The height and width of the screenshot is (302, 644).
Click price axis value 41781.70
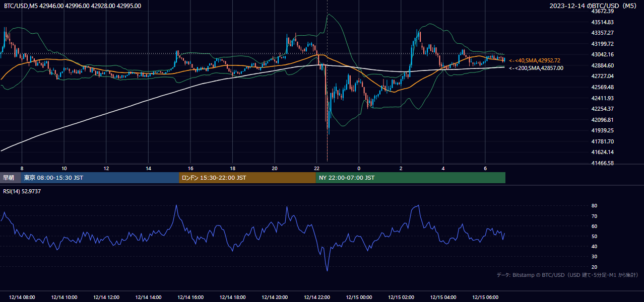tap(602, 141)
